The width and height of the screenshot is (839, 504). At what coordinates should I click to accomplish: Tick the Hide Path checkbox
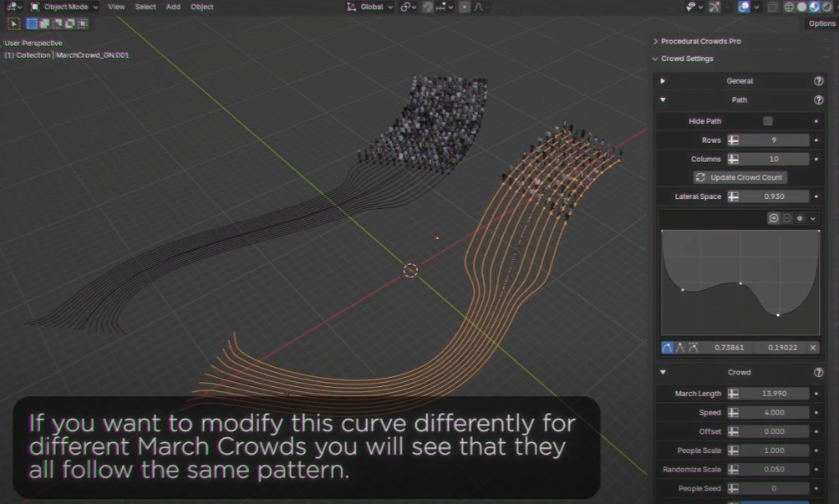[x=768, y=121]
